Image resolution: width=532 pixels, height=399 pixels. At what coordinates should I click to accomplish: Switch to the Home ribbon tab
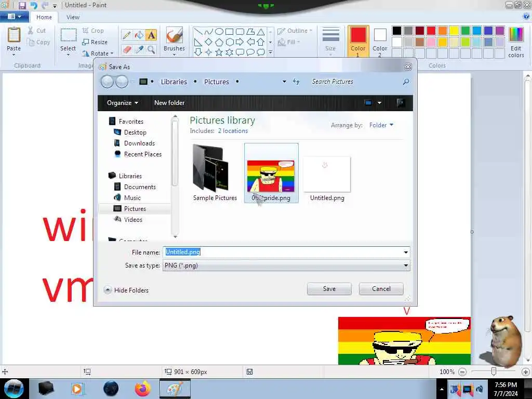click(44, 17)
